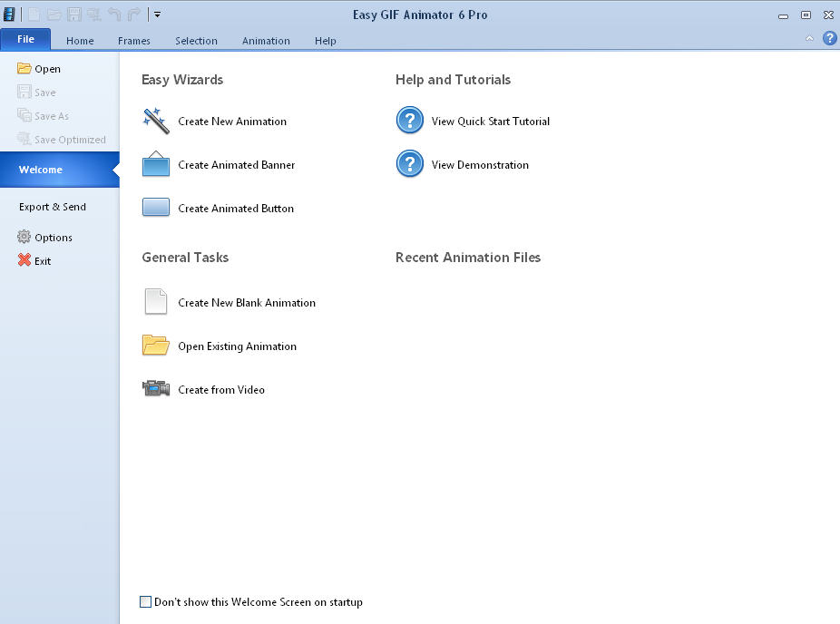
Task: Click the Create New Animation link
Action: click(x=232, y=122)
